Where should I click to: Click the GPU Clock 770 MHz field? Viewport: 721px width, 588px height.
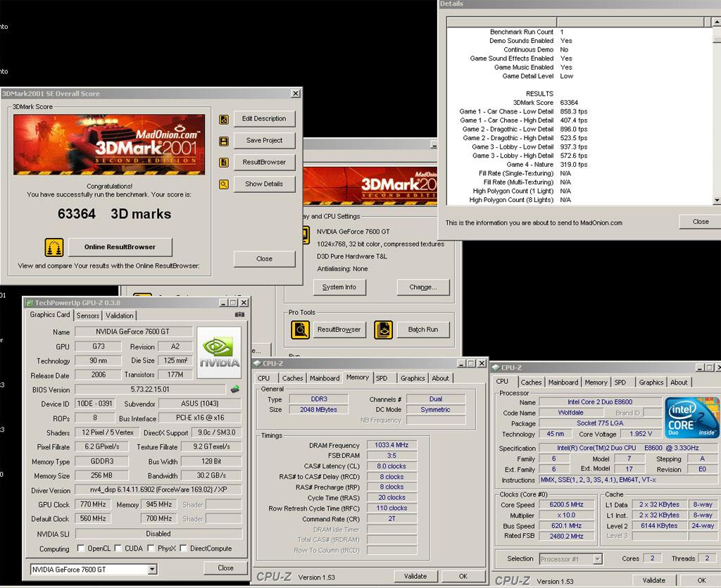pos(94,504)
